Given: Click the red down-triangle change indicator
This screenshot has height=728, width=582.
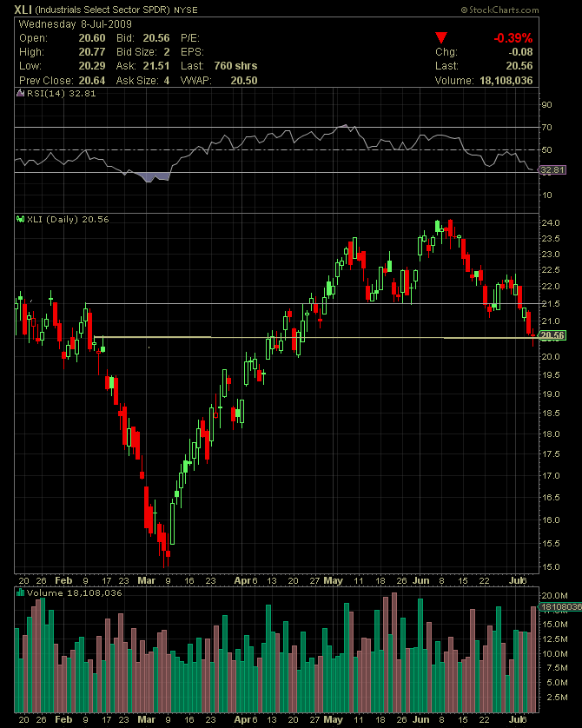Looking at the screenshot, I should click(x=441, y=37).
